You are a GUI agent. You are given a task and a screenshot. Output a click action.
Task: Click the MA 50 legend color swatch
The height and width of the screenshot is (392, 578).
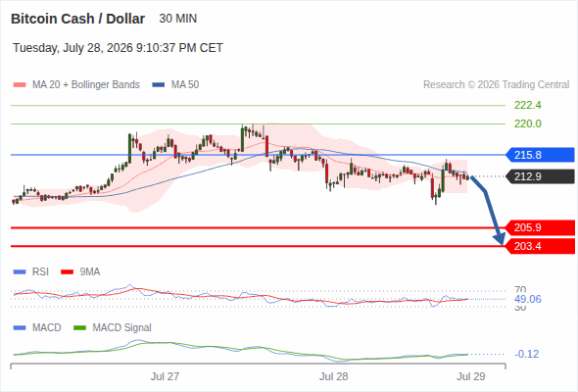point(159,85)
